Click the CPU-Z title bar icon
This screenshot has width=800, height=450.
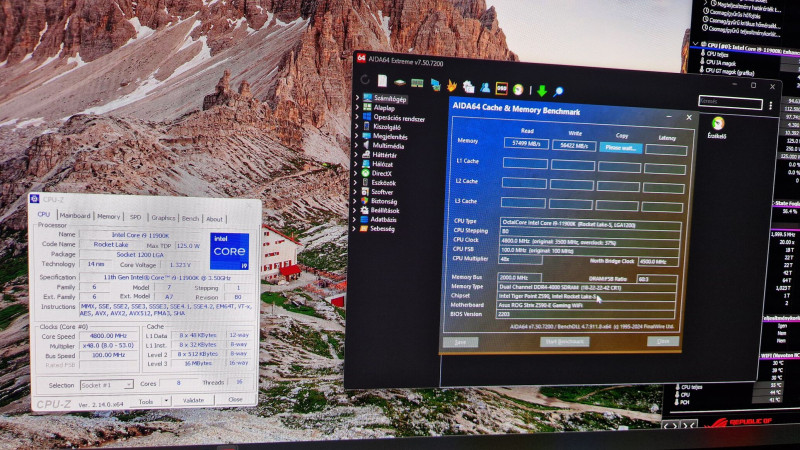point(35,198)
